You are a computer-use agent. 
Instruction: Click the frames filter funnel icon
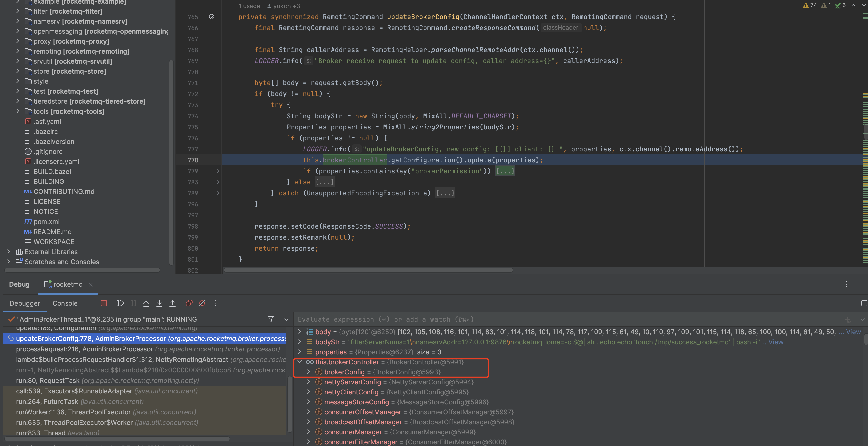pos(271,319)
